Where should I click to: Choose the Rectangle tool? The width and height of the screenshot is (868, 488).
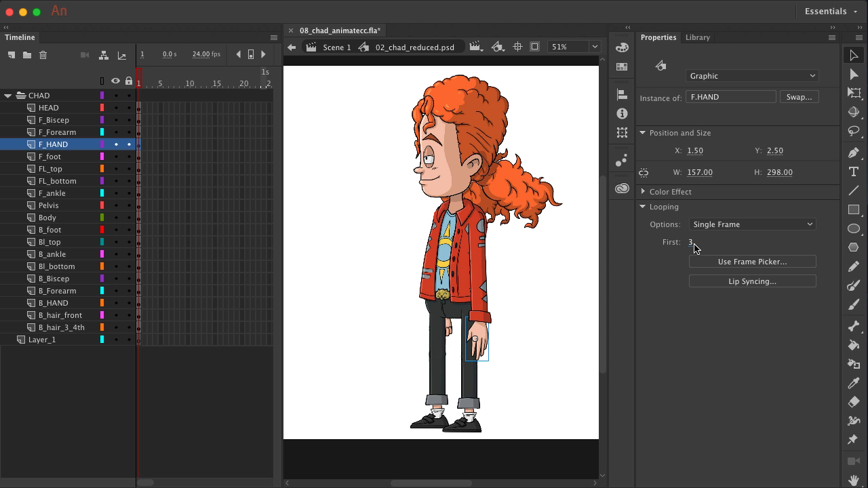coord(854,209)
